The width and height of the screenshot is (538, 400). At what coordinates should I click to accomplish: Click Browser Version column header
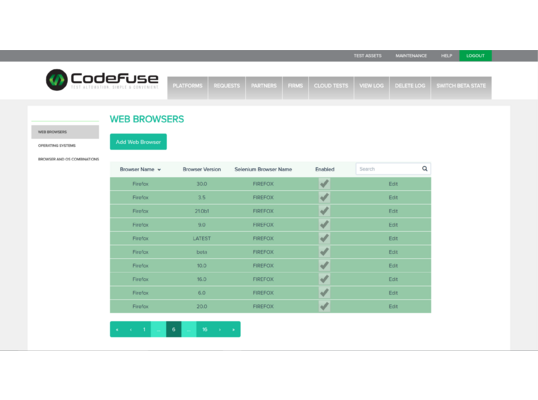click(202, 169)
